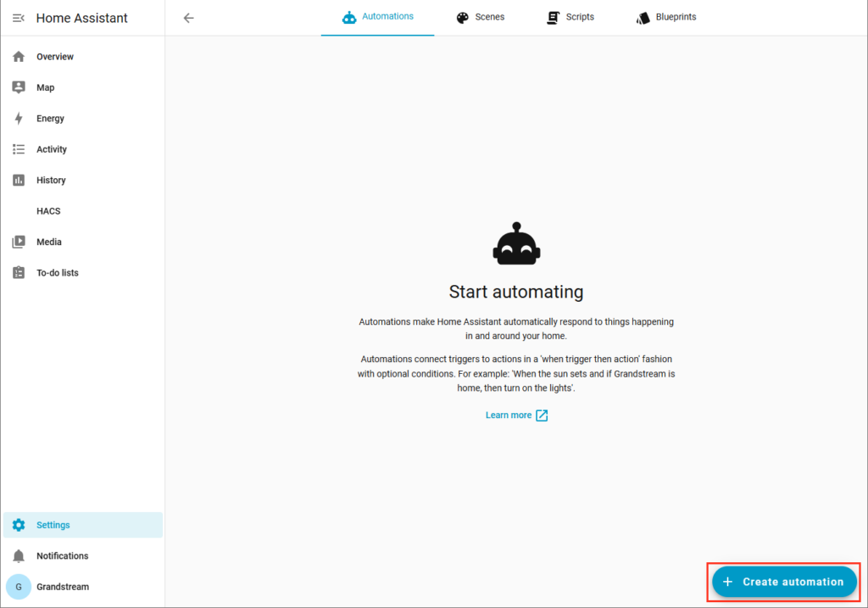
Task: Switch to the Automations tab
Action: (377, 18)
